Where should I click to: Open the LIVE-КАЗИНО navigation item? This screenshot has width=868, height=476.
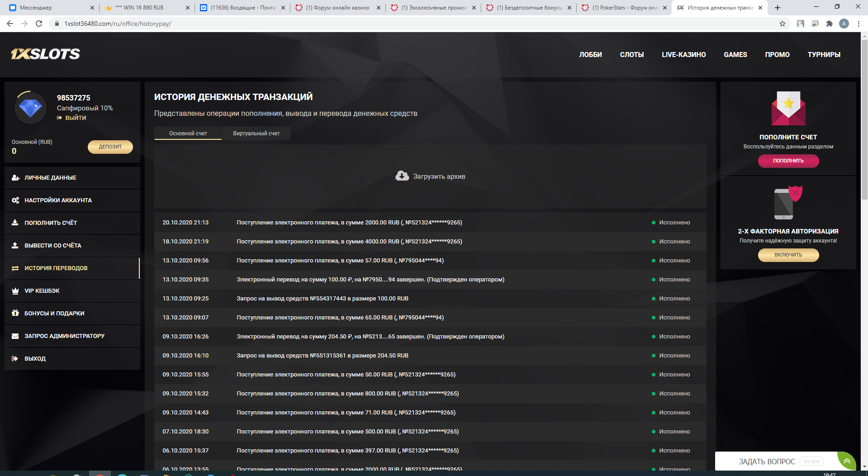click(684, 55)
